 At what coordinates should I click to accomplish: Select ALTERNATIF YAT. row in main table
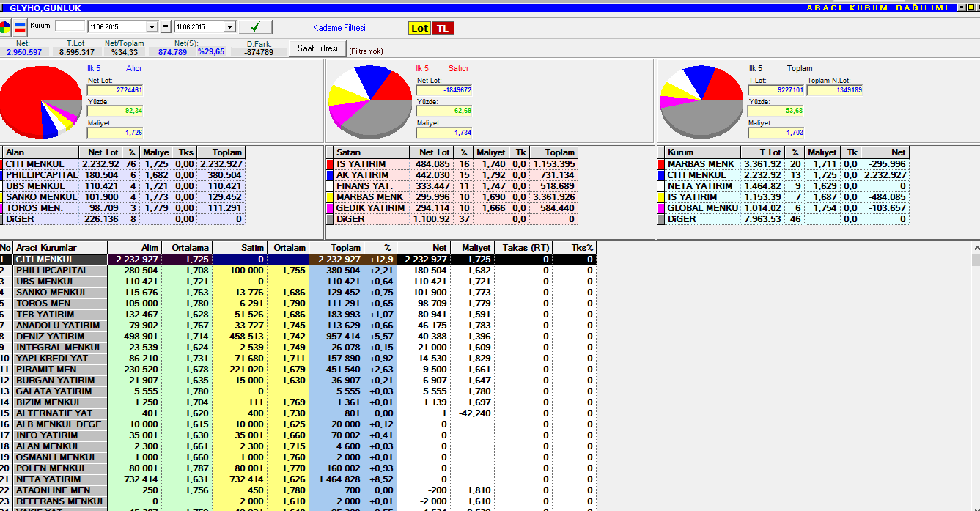(x=298, y=413)
